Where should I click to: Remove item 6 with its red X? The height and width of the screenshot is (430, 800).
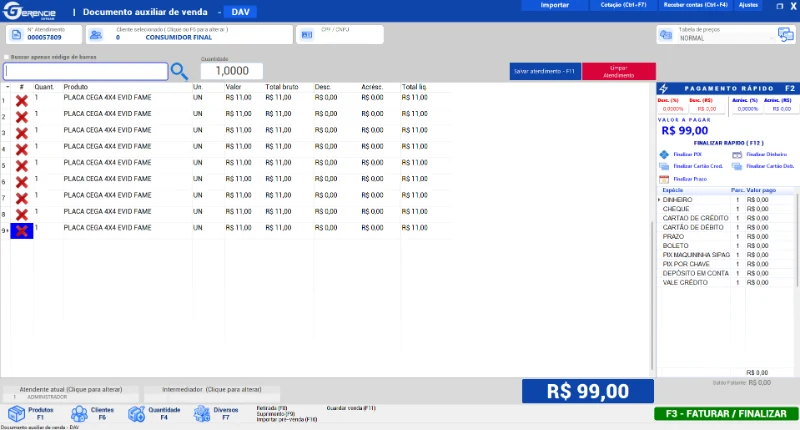[x=21, y=183]
